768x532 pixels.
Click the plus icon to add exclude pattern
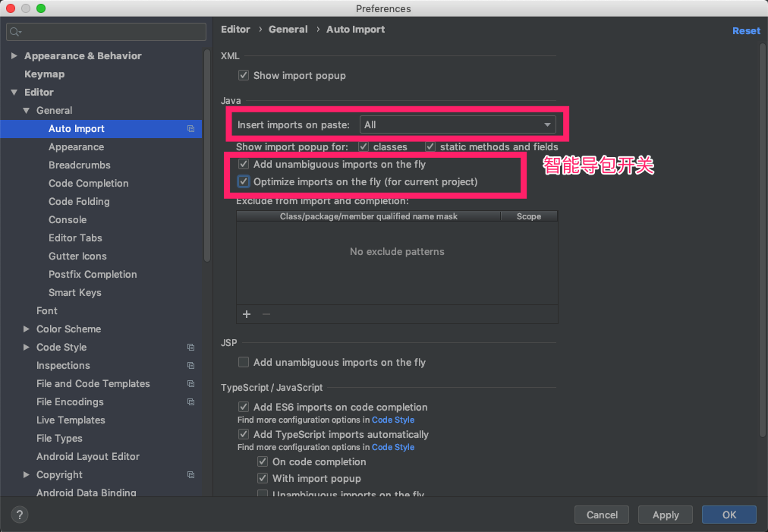tap(247, 314)
